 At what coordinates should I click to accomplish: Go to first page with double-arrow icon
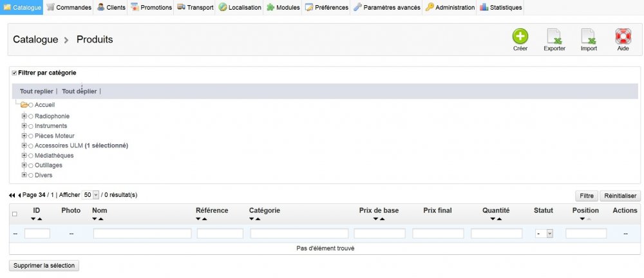12,195
